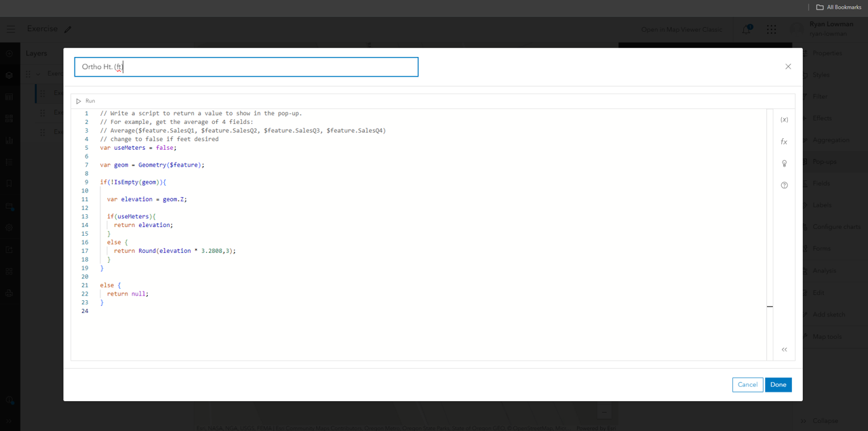Image resolution: width=868 pixels, height=431 pixels.
Task: Click line number 24 in the editor gutter
Action: point(85,311)
